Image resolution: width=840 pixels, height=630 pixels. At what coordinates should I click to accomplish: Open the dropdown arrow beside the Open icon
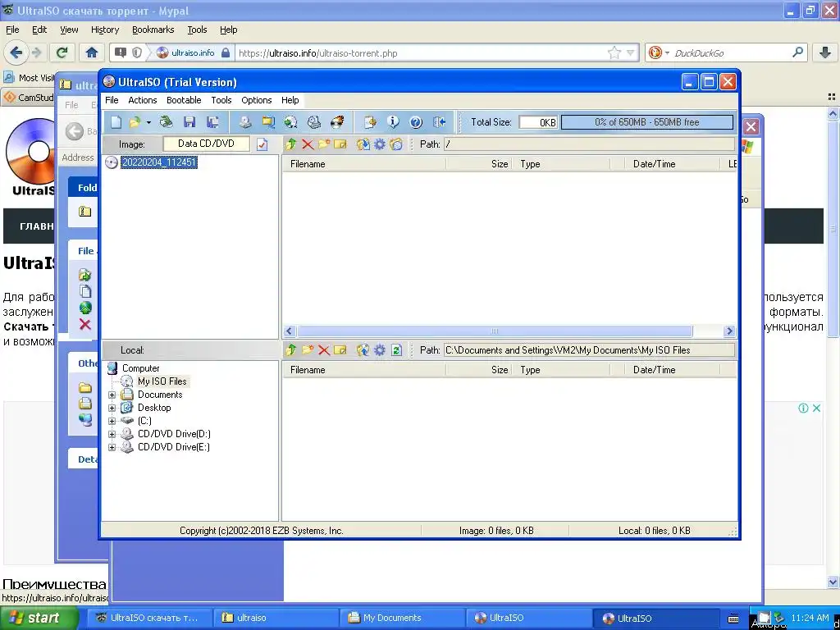pos(148,123)
